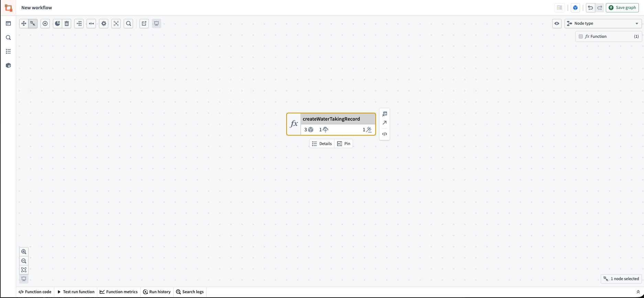Open the tree layout icon in toolbar
The image size is (644, 298).
point(79,23)
